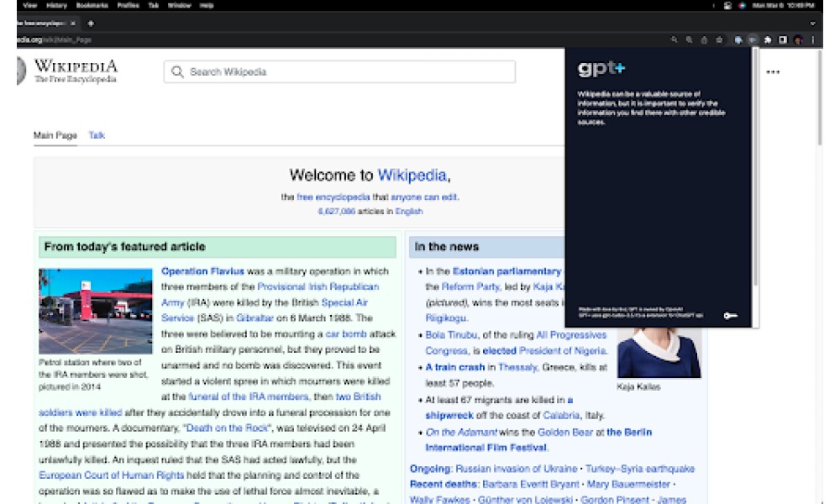Open the Mary Bauermeister link
The image size is (840, 504).
628,485
